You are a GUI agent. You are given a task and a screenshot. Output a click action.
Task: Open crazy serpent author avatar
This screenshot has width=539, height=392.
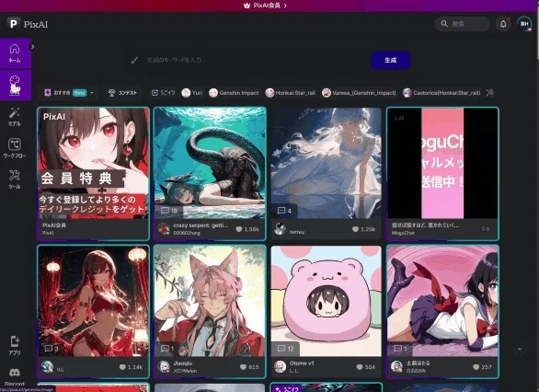pyautogui.click(x=164, y=228)
